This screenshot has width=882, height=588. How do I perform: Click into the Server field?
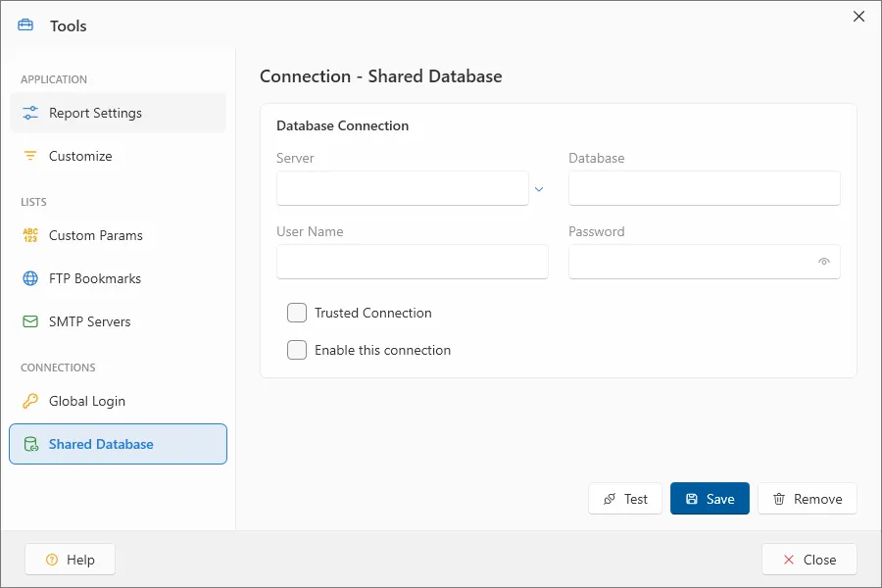pyautogui.click(x=403, y=188)
